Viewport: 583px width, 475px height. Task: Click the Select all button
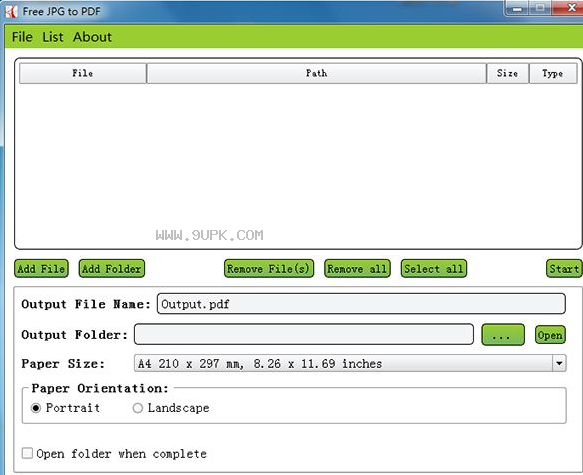[434, 268]
